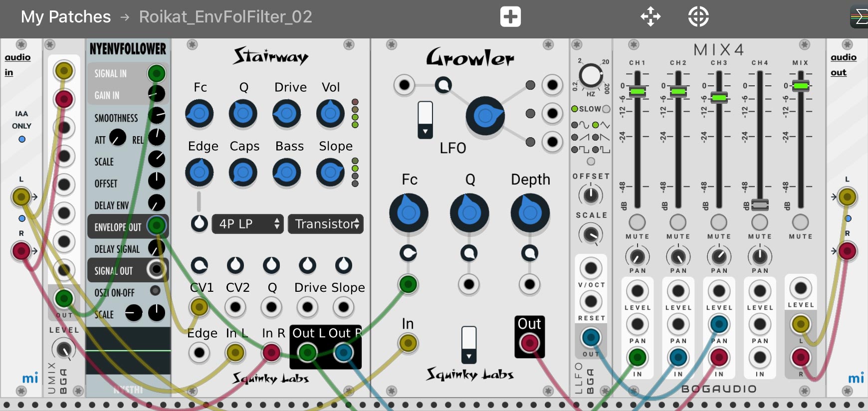This screenshot has height=411, width=868.
Task: Mute CH3 on MIX4
Action: point(719,222)
